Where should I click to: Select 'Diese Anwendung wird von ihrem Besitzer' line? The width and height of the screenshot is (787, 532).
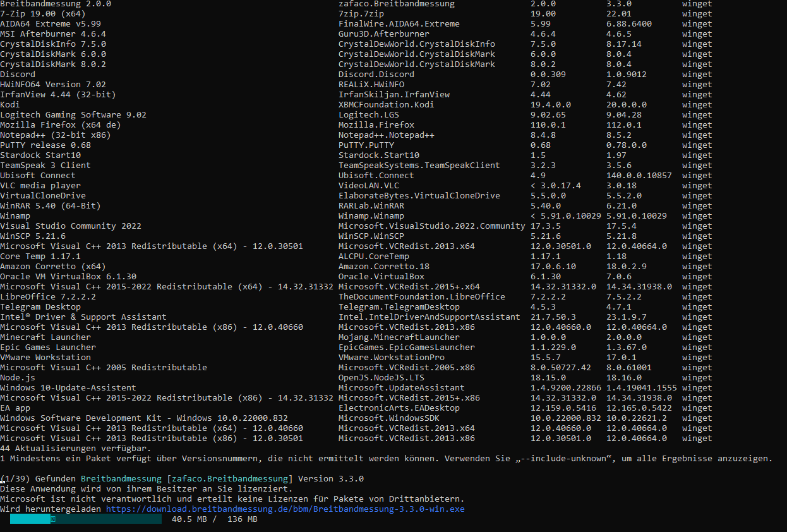point(147,489)
